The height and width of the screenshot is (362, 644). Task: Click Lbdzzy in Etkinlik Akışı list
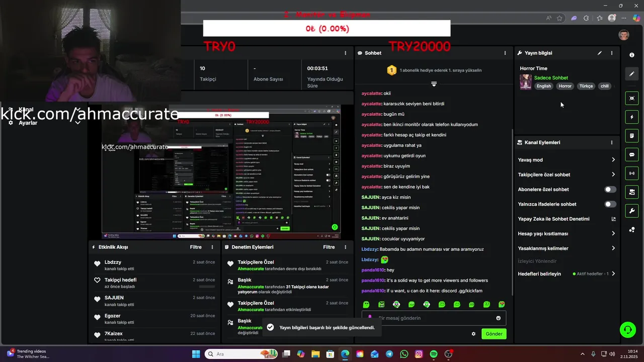113,262
